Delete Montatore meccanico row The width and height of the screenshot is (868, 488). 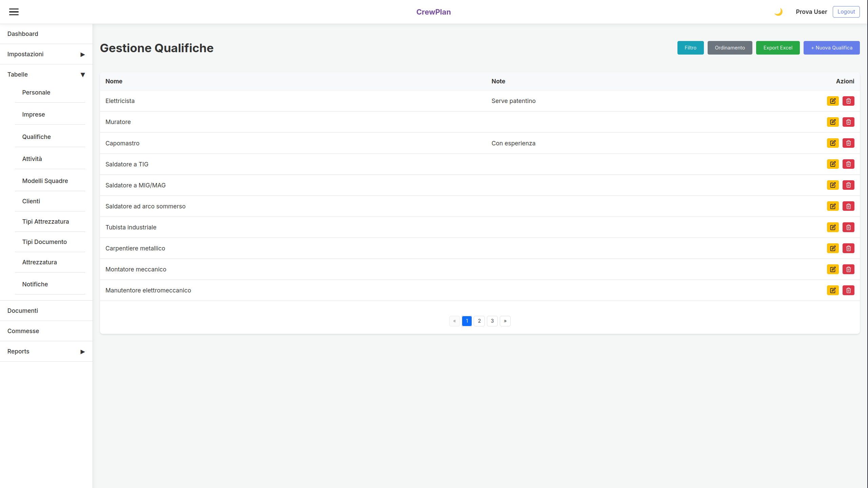(x=848, y=269)
